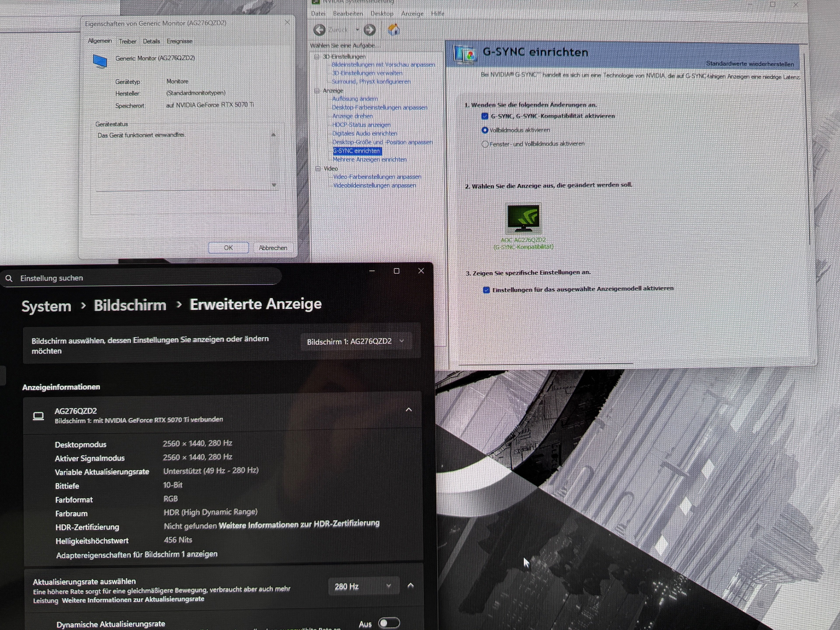Click the forward arrow icon in NVIDIA toolbar
Image resolution: width=840 pixels, height=630 pixels.
point(369,30)
